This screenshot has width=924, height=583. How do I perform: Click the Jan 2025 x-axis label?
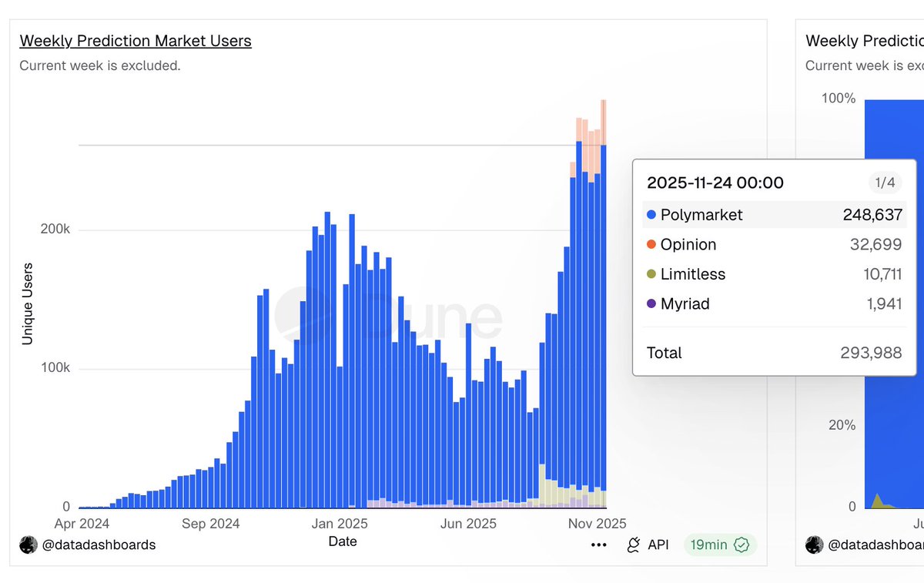(339, 524)
